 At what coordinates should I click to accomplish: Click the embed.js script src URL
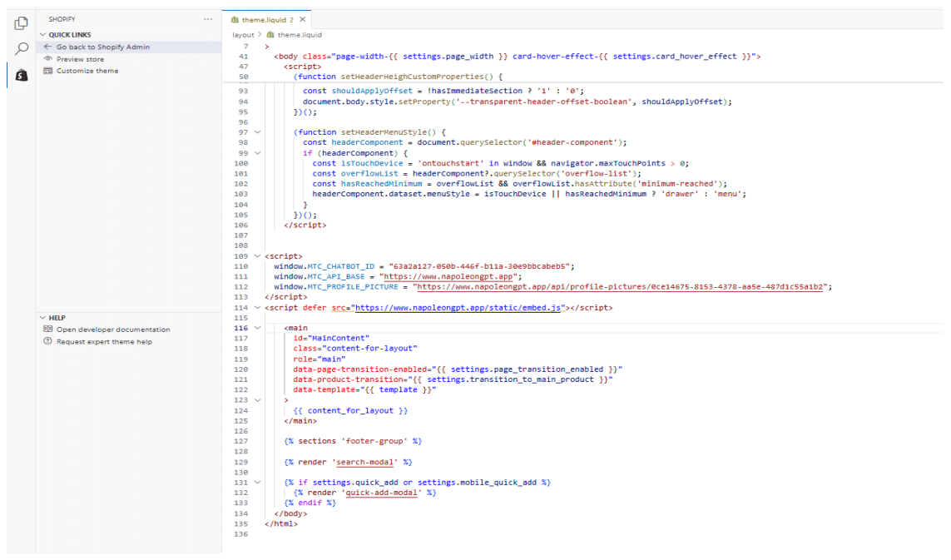[457, 308]
